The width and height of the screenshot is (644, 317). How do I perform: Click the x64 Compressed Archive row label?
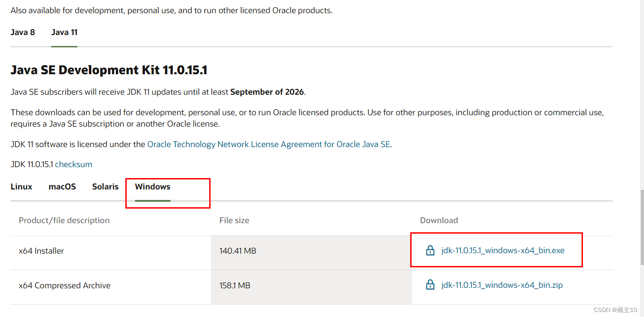64,285
